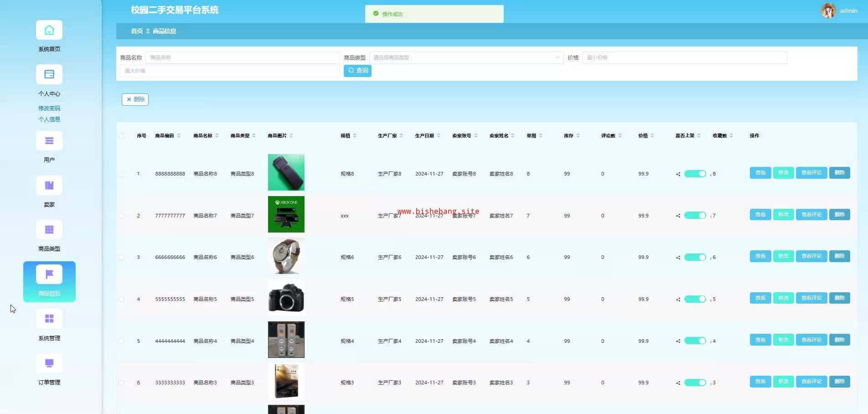The image size is (868, 414).
Task: Open the 订单管理 monitor icon
Action: (49, 363)
